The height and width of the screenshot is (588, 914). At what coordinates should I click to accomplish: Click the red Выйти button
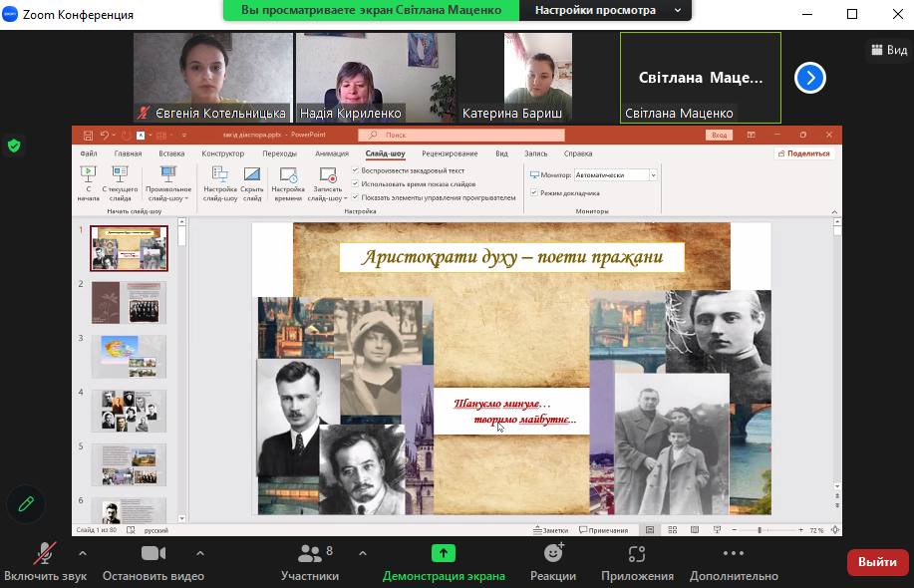coord(877,562)
